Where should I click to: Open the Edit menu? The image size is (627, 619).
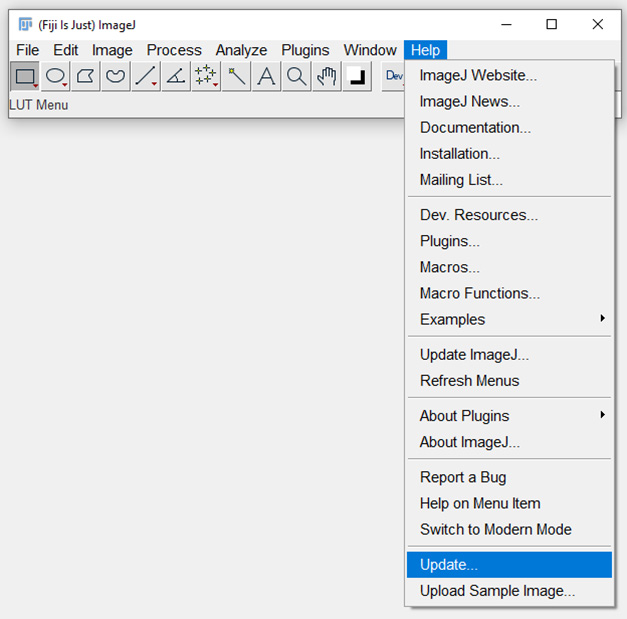click(66, 50)
